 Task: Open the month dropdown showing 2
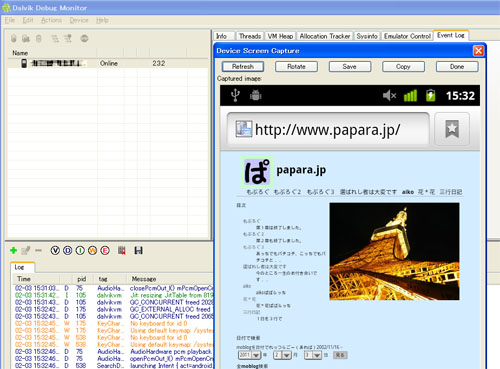click(282, 355)
